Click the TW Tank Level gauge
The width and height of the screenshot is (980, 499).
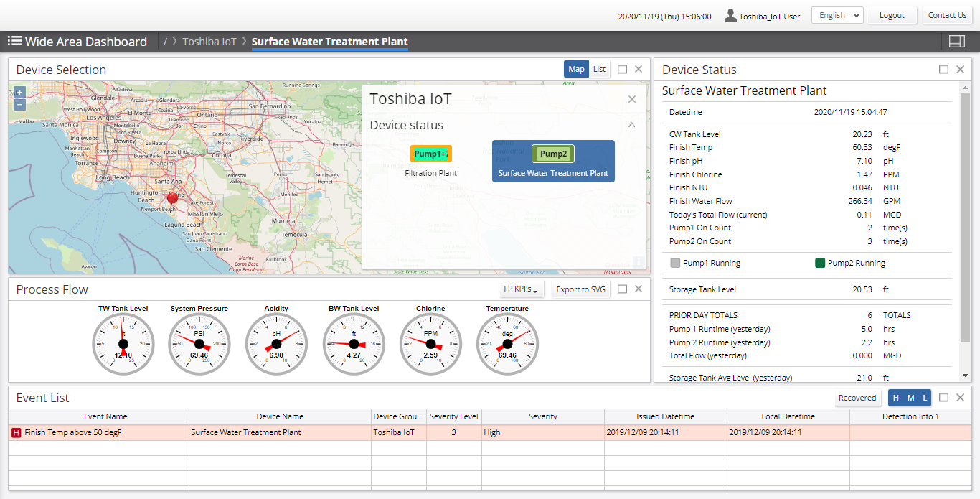click(123, 344)
